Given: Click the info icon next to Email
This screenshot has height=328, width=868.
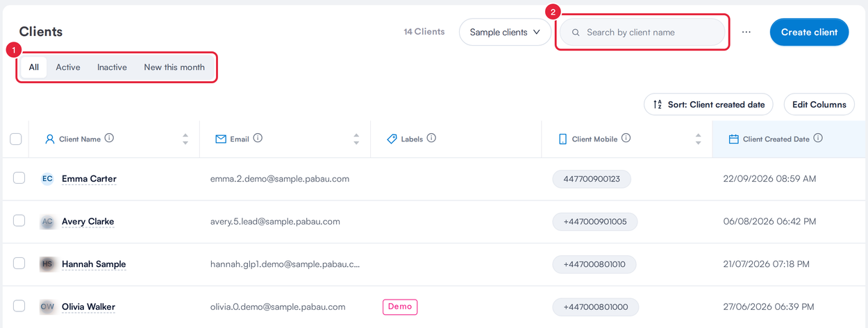Looking at the screenshot, I should [258, 138].
